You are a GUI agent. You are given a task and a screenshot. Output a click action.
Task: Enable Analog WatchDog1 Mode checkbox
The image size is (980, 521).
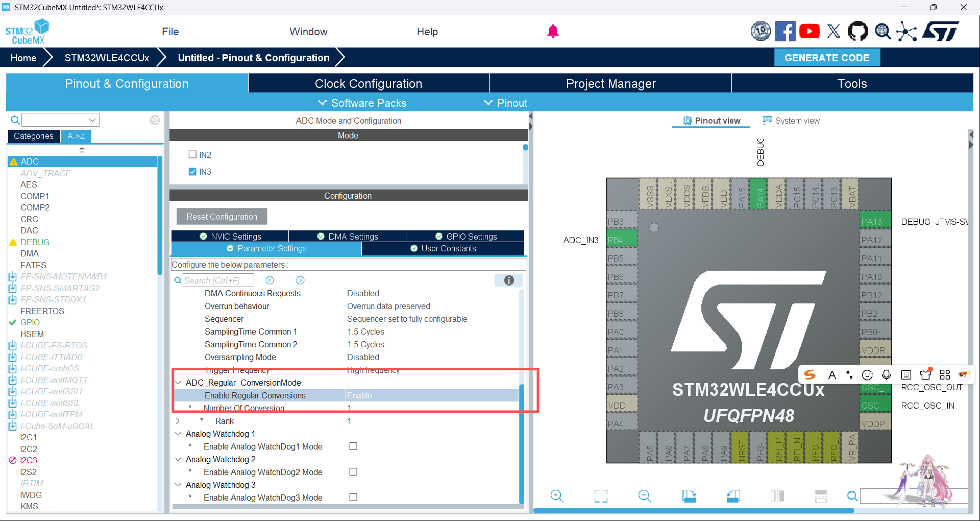pos(353,446)
